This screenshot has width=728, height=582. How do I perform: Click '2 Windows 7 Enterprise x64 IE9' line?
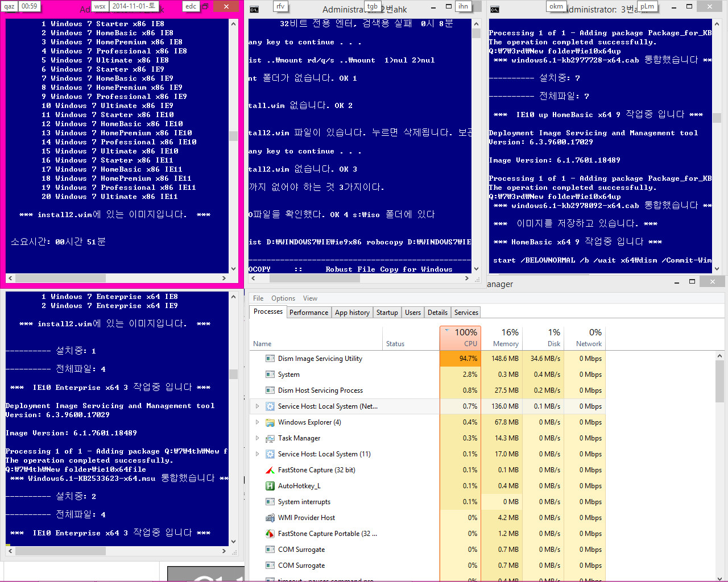110,306
